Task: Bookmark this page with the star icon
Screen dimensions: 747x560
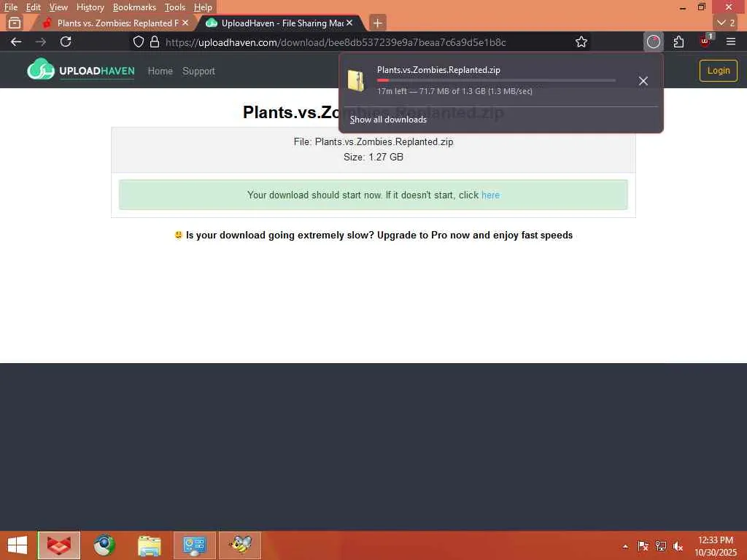Action: point(581,42)
